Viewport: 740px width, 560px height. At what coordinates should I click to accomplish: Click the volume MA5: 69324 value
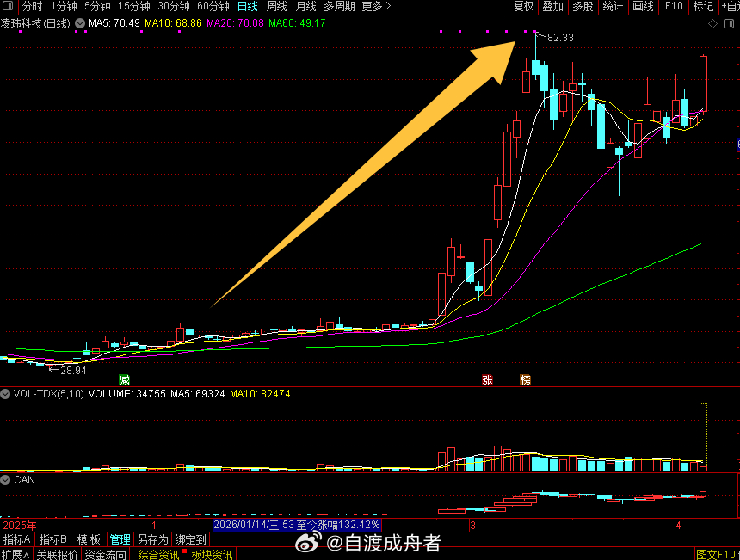(x=197, y=394)
